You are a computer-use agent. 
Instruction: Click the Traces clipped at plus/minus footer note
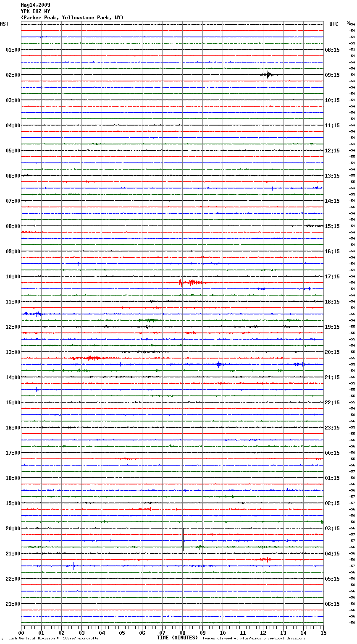point(254,639)
